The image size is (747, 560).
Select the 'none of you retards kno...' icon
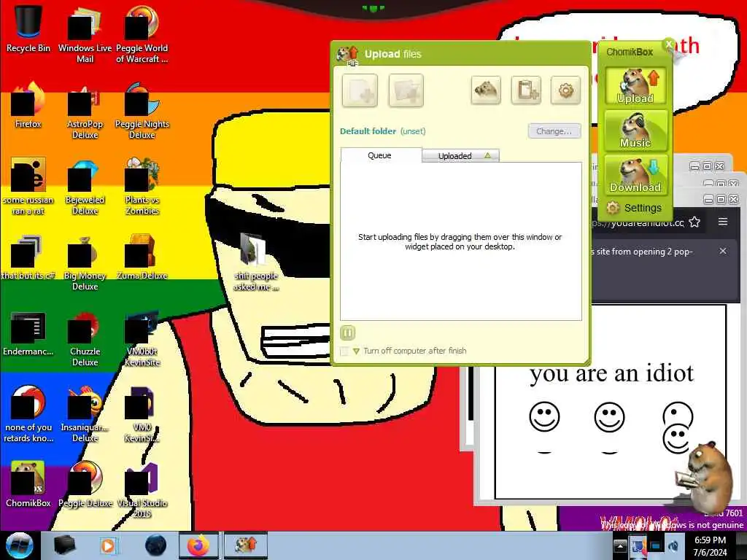[x=28, y=414]
